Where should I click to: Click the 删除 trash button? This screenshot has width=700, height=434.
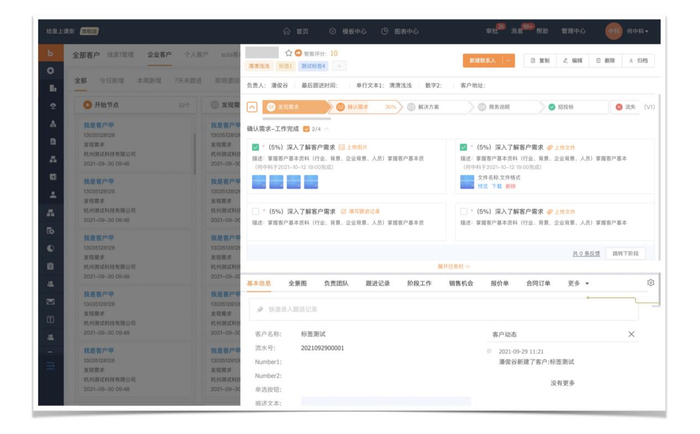click(605, 61)
